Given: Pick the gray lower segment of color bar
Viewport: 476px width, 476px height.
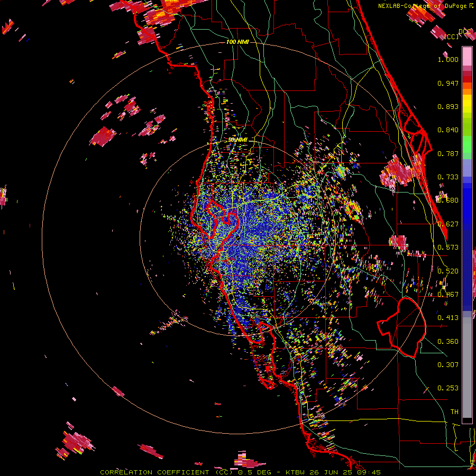Looking at the screenshot, I should click(467, 368).
